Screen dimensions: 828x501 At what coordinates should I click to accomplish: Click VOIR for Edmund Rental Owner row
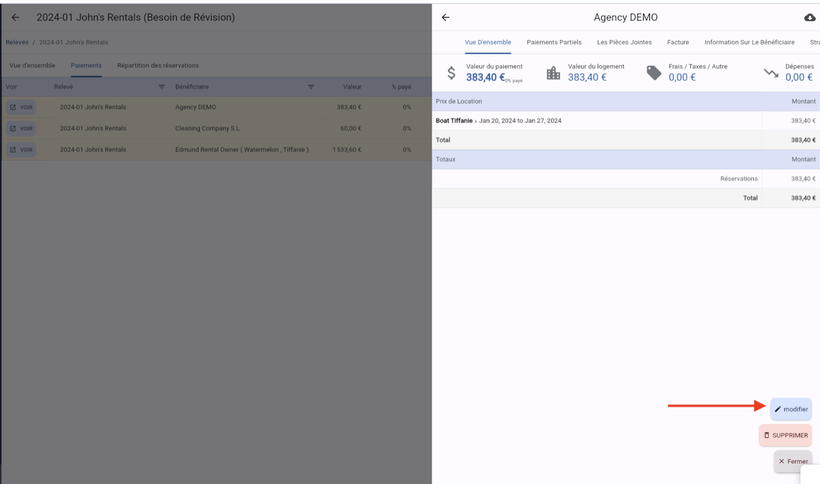[21, 150]
